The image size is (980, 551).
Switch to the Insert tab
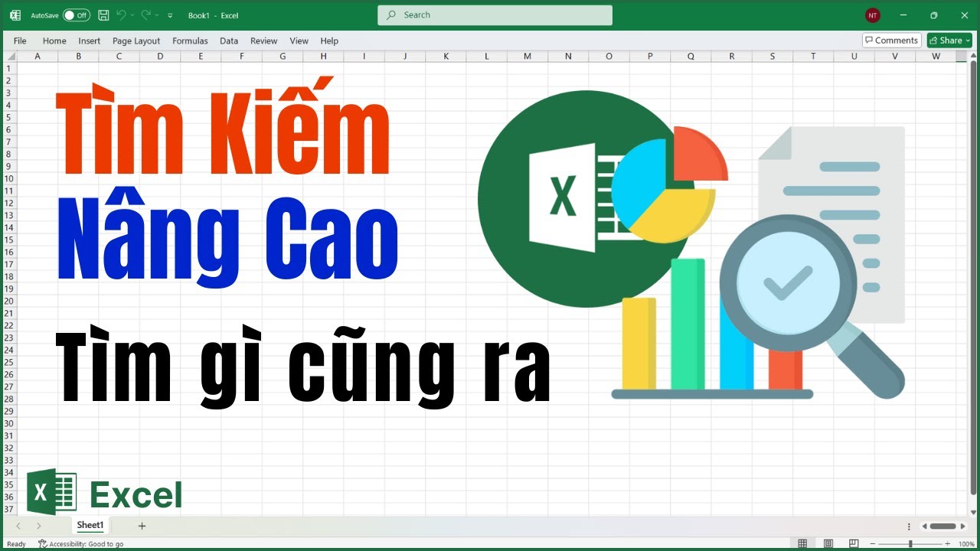click(90, 41)
